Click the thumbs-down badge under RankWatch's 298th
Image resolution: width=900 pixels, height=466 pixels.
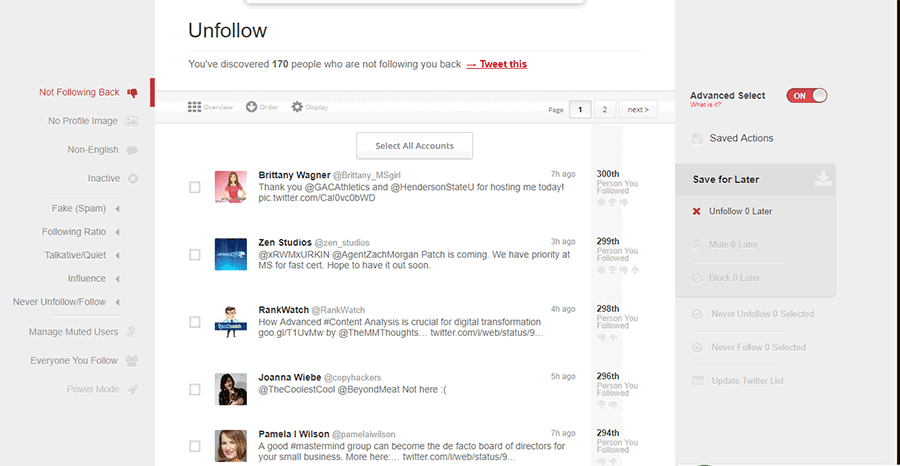[602, 337]
